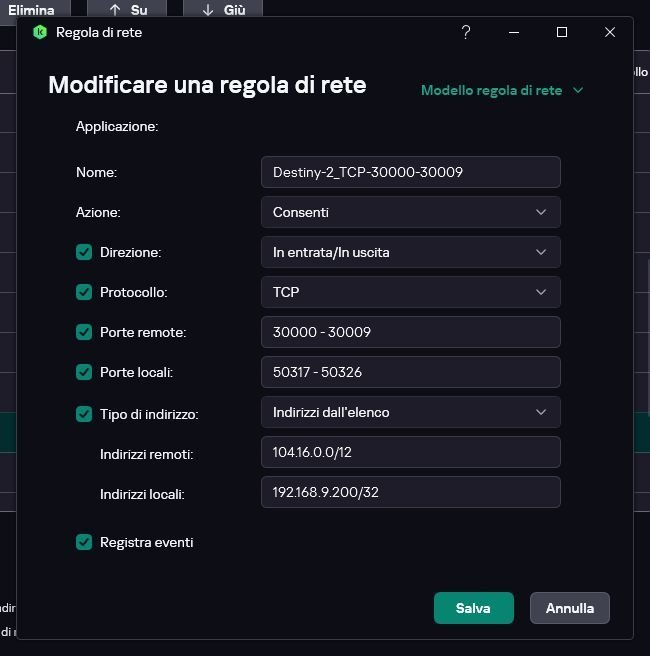Uncheck the Tipo di indirizzo checkbox
650x656 pixels.
[84, 413]
